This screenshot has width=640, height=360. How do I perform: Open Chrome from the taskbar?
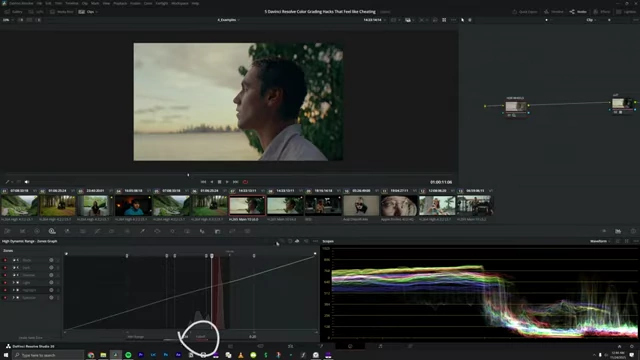tap(91, 355)
